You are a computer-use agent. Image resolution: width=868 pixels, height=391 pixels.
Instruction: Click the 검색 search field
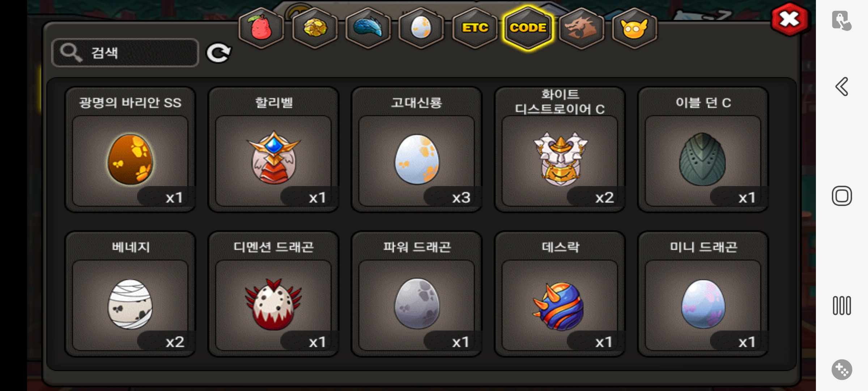click(x=125, y=53)
